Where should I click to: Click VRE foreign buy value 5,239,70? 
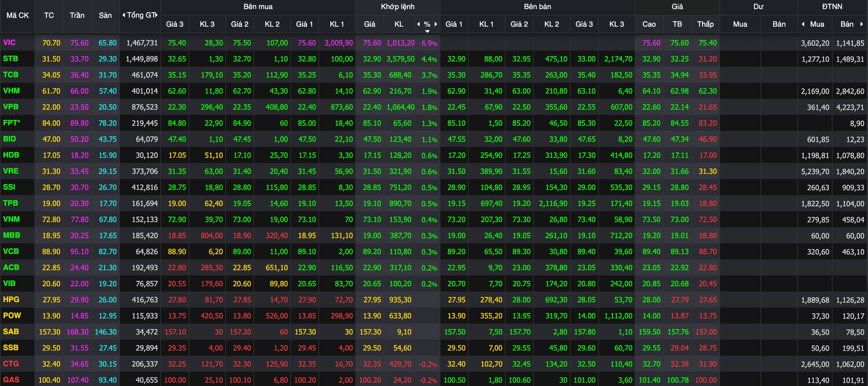(x=815, y=171)
